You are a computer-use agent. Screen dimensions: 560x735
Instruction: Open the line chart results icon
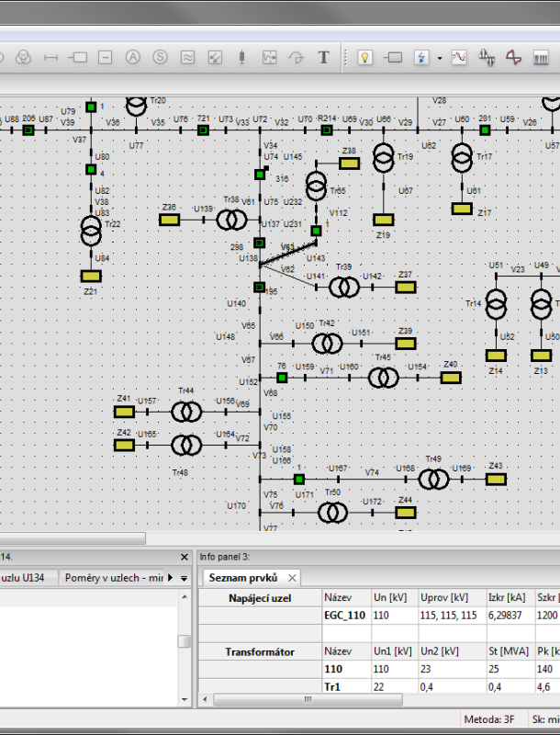pyautogui.click(x=459, y=58)
